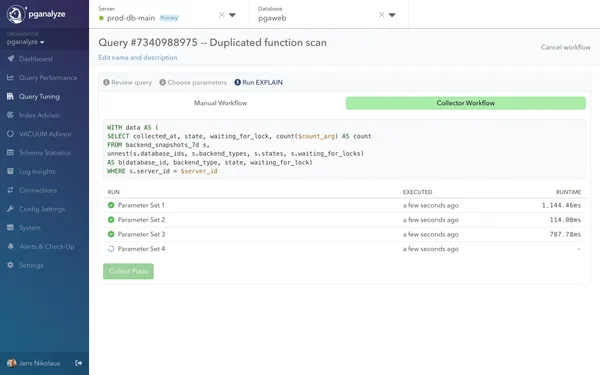Viewport: 600px width, 375px height.
Task: Click the $server_id parameter in query
Action: [x=199, y=171]
